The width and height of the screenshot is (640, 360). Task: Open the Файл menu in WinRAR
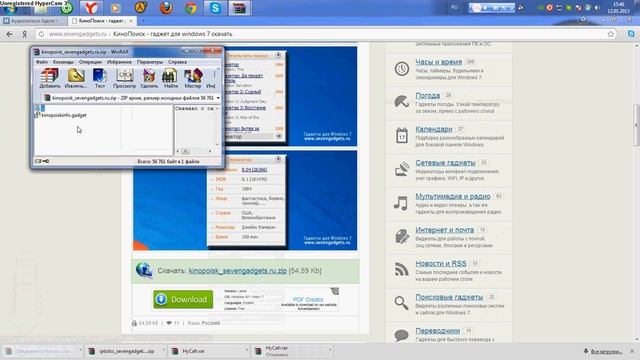(x=42, y=62)
